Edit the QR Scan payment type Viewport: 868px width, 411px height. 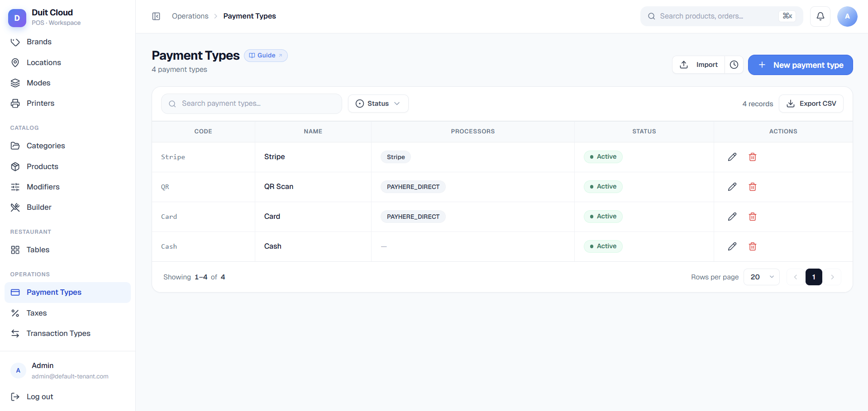click(732, 187)
